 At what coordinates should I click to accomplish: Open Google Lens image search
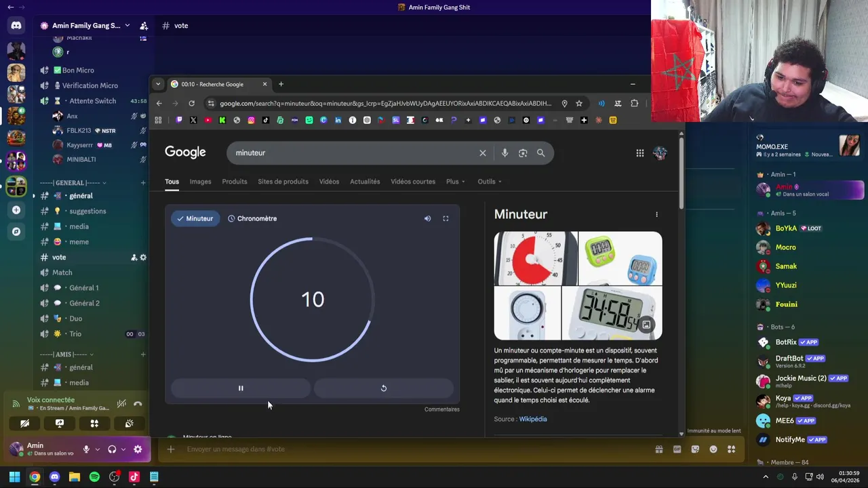tap(523, 153)
